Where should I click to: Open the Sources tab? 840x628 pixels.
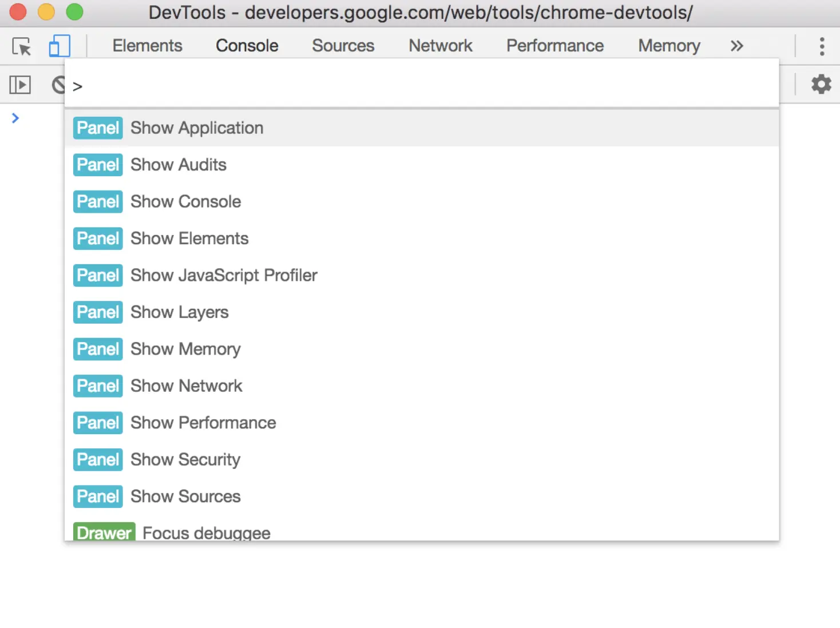click(x=343, y=46)
